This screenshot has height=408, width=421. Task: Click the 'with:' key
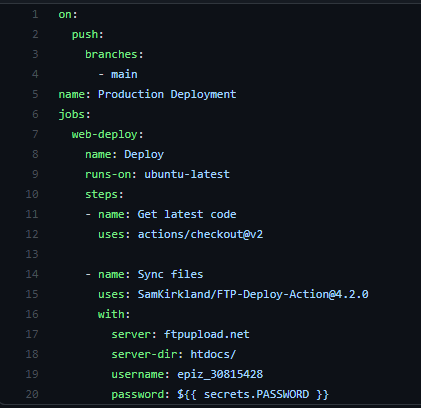click(114, 314)
